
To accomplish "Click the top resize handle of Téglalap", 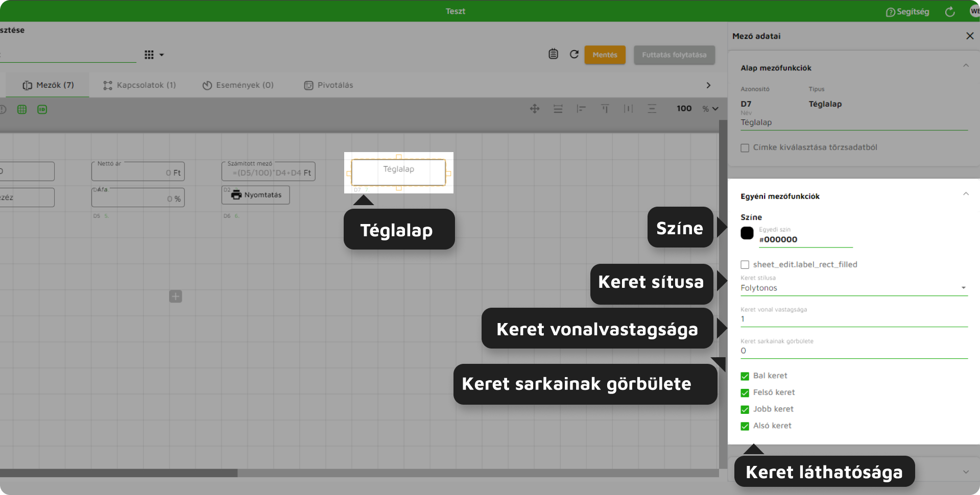I will click(399, 157).
